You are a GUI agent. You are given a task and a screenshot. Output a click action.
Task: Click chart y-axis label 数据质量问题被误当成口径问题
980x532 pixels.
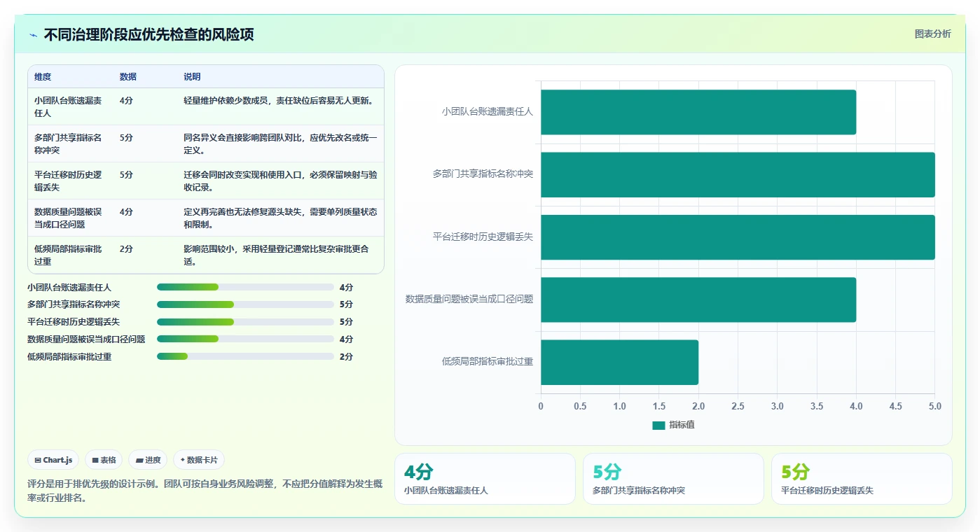coord(469,300)
